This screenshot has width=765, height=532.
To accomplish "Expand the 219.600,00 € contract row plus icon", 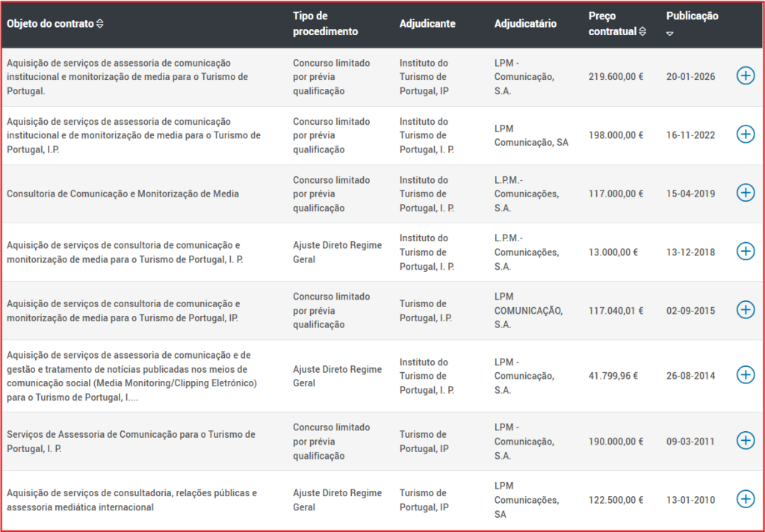I will point(745,75).
